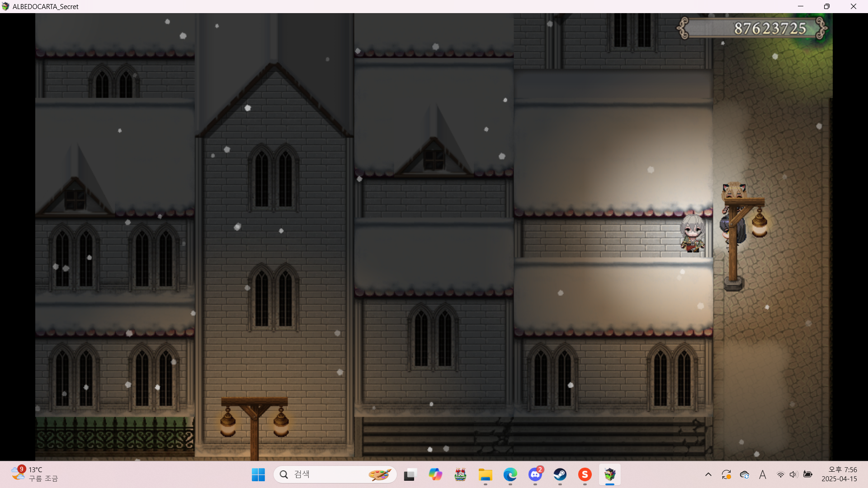Click the paint palette icon in the search box
Image resolution: width=868 pixels, height=488 pixels.
click(380, 474)
